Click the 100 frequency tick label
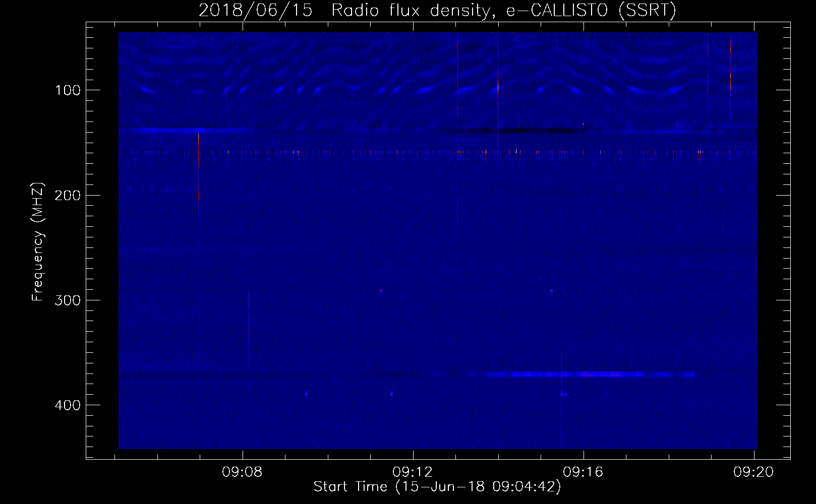This screenshot has height=504, width=816. [68, 90]
